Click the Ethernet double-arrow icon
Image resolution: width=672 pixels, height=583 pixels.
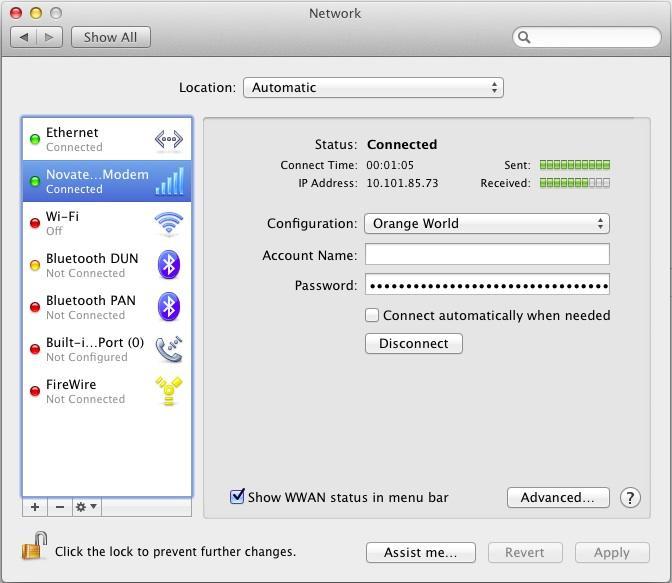click(168, 139)
